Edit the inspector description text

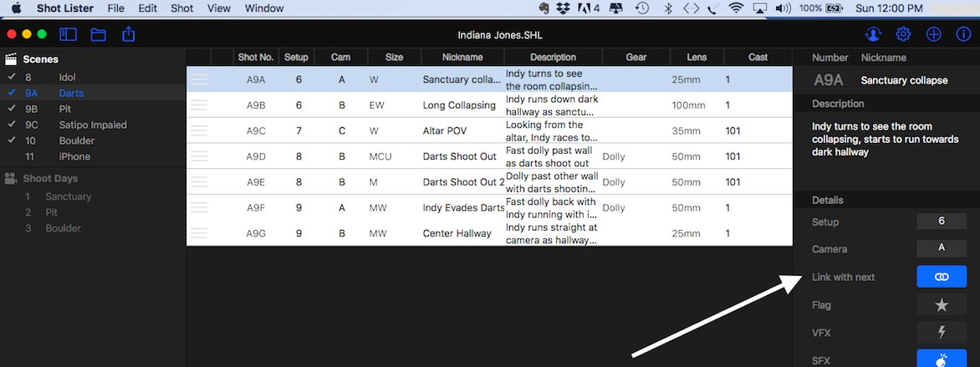886,140
